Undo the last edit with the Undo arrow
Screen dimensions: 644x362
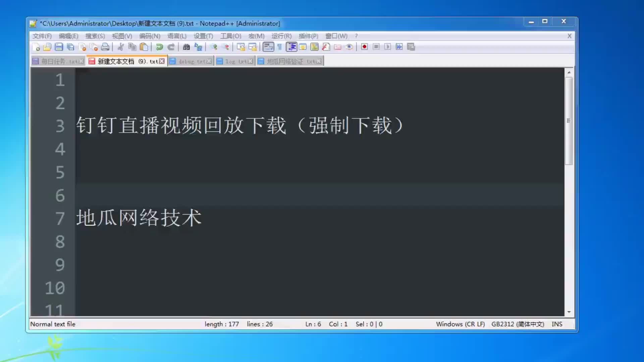pyautogui.click(x=159, y=47)
